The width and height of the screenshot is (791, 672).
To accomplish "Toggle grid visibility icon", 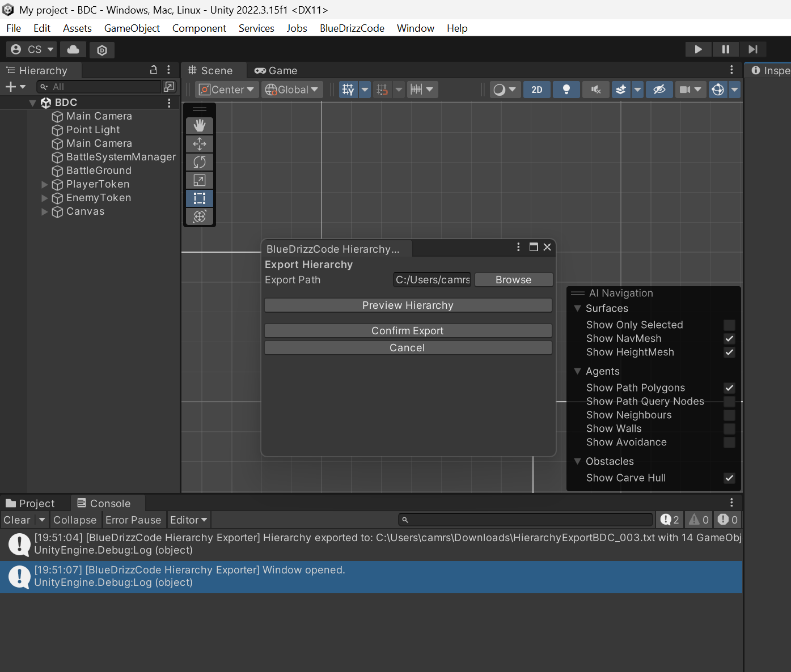I will (348, 90).
